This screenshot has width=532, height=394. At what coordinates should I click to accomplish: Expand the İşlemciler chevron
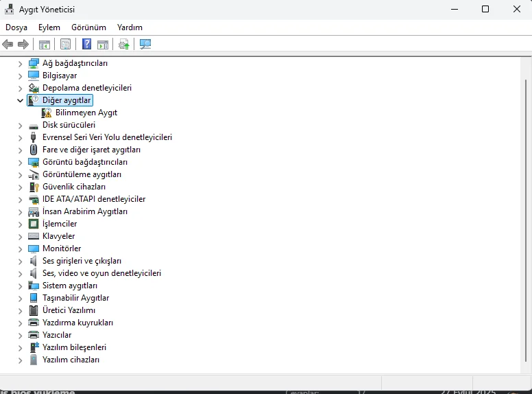[20, 224]
